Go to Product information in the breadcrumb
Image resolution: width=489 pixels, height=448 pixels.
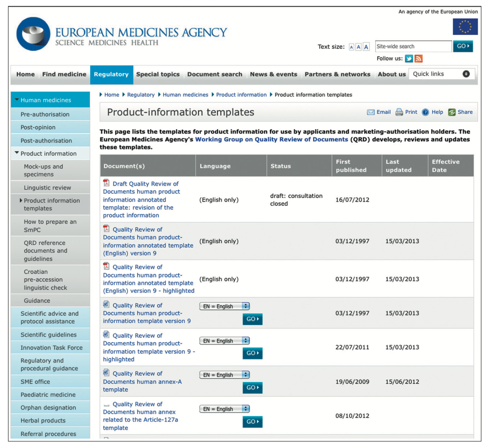pyautogui.click(x=241, y=95)
